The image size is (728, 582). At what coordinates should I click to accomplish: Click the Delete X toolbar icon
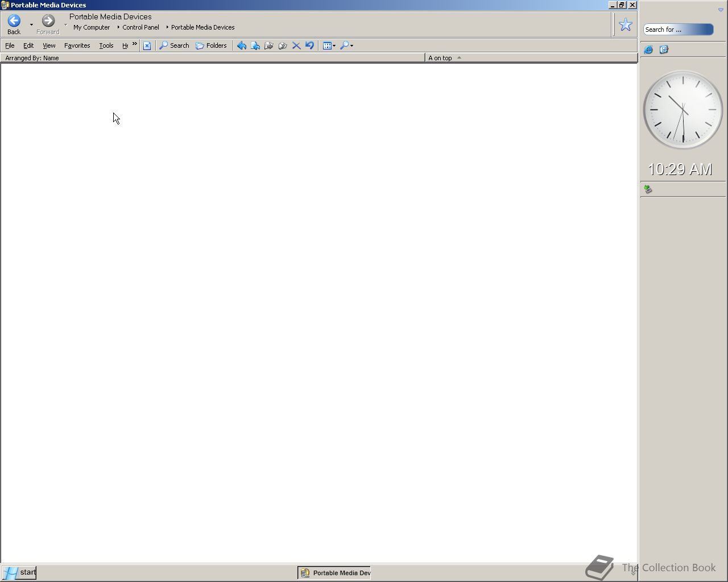[x=296, y=45]
